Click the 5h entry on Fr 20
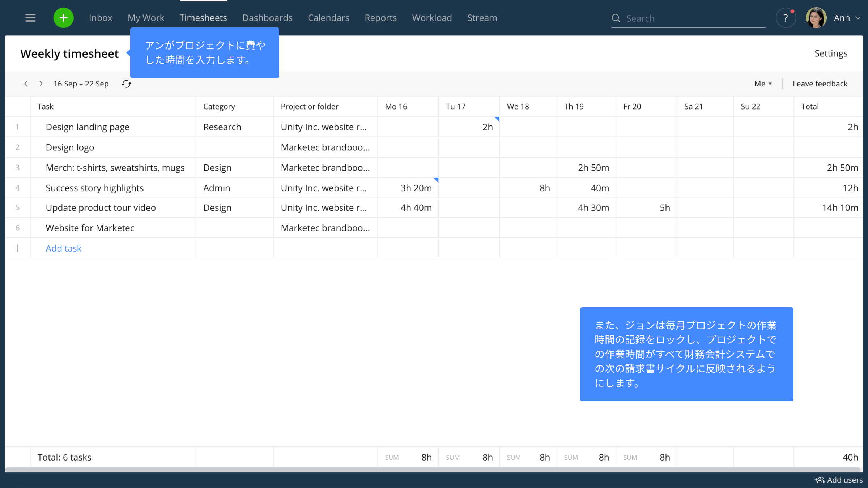 [x=665, y=208]
